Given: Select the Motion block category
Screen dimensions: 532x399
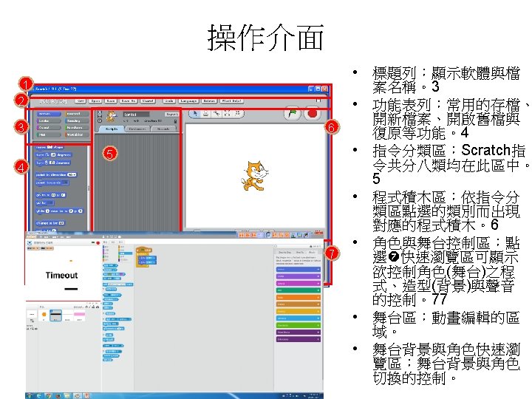Looking at the screenshot, I should pos(50,114).
